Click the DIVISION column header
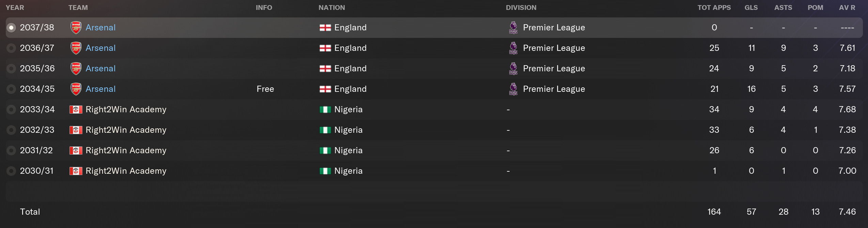Screen dimensions: 868x228 pyautogui.click(x=521, y=8)
